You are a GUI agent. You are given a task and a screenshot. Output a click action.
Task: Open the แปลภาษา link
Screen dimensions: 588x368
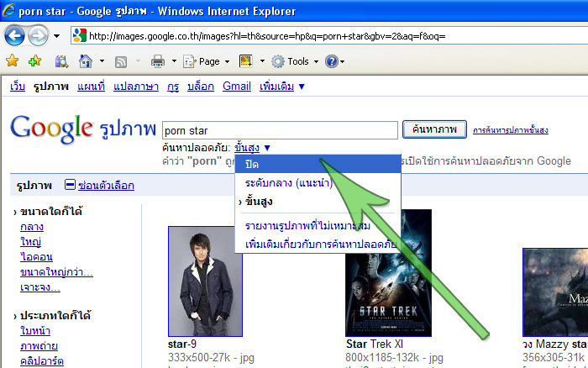click(x=136, y=87)
